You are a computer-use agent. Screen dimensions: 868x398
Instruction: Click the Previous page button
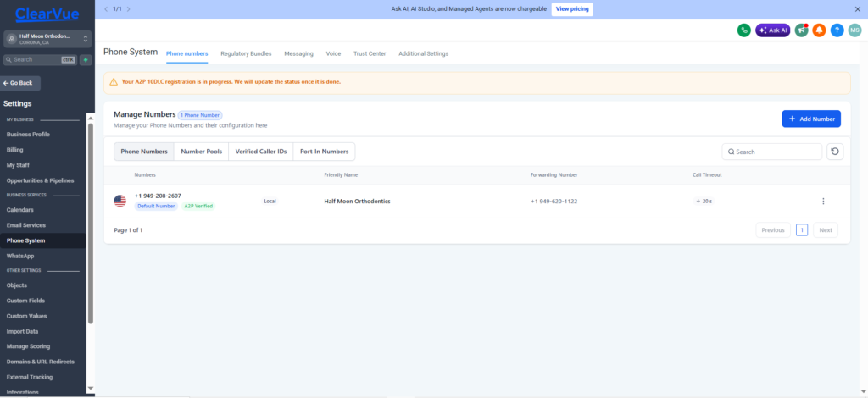pyautogui.click(x=773, y=230)
